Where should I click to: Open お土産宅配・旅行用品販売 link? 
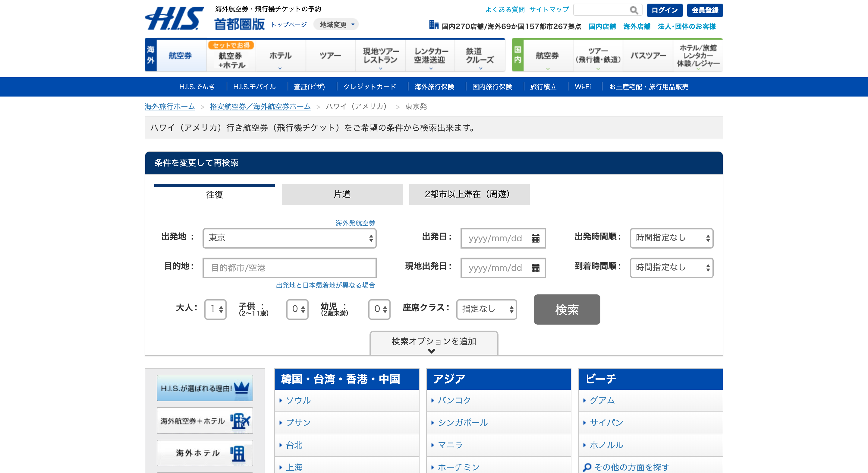[649, 87]
